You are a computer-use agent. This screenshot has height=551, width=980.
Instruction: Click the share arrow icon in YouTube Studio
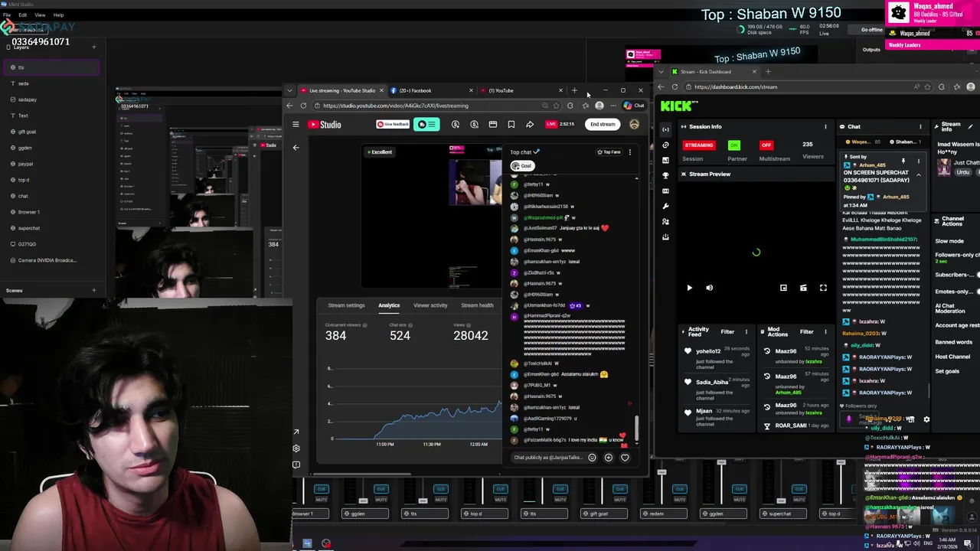coord(530,124)
